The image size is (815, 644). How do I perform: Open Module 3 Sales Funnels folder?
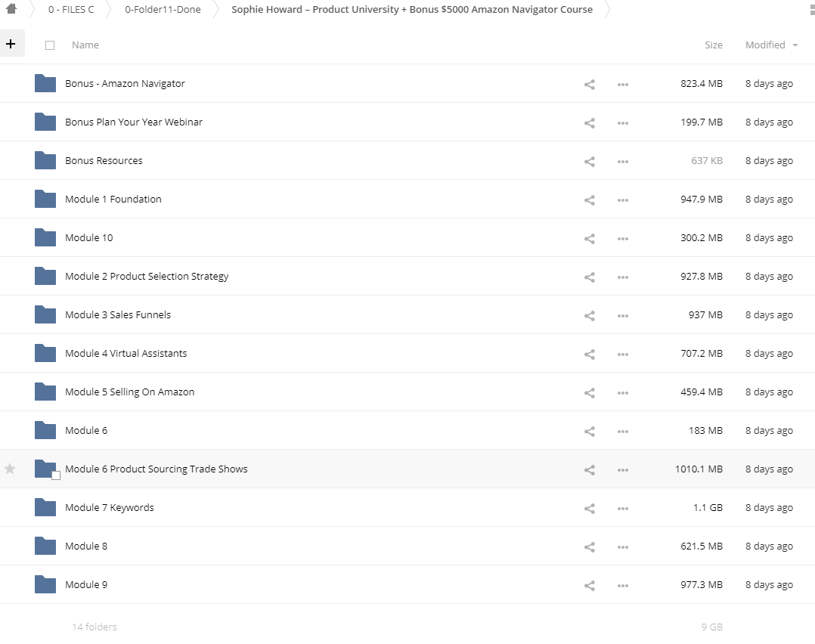pos(118,315)
